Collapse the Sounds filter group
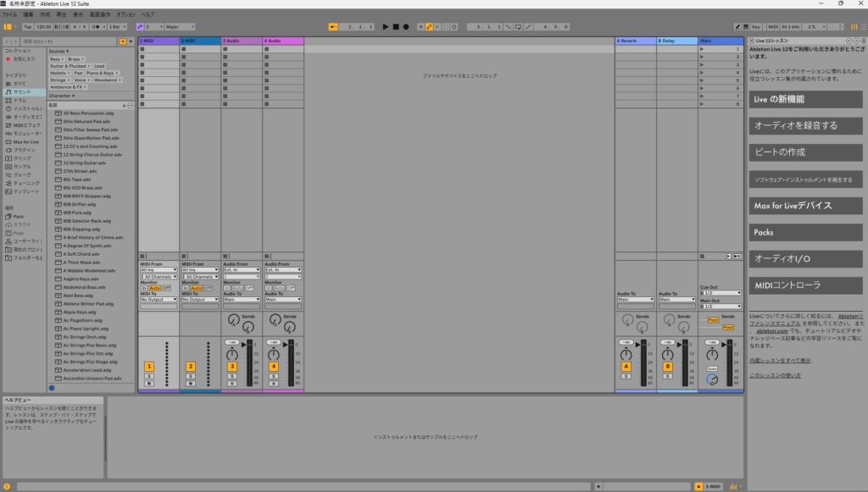Image resolution: width=868 pixels, height=492 pixels. (x=58, y=51)
